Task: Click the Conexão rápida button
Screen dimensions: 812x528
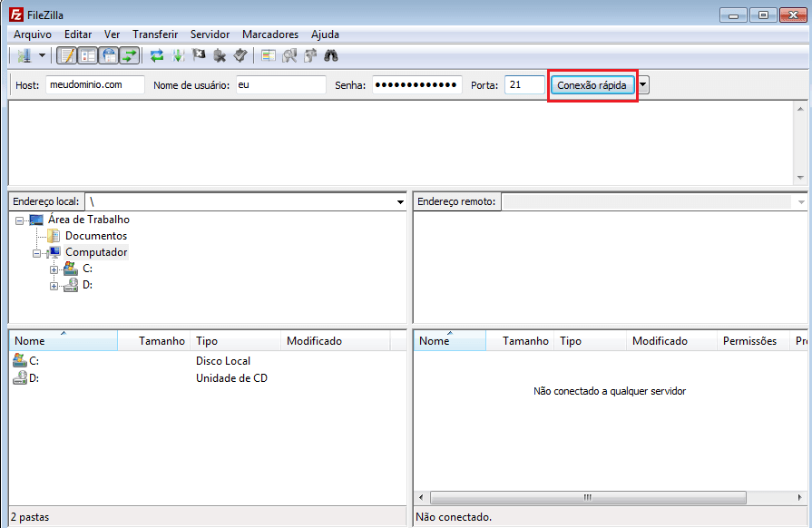Action: 592,84
